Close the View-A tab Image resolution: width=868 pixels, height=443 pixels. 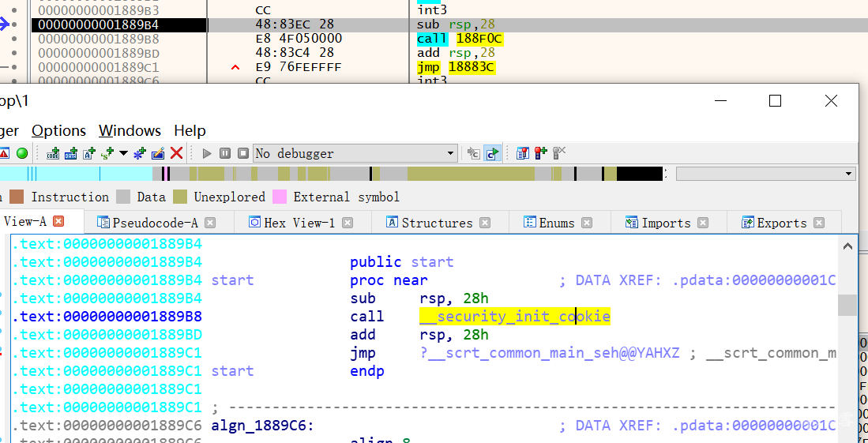coord(58,221)
